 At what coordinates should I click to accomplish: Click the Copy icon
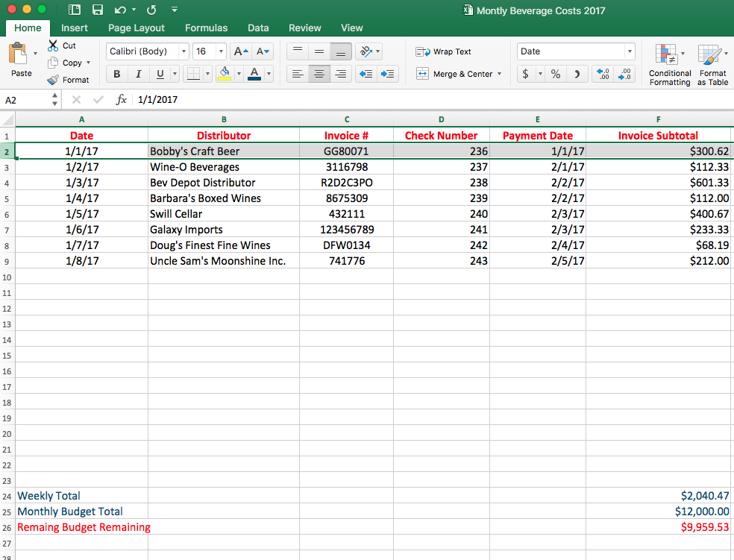tap(53, 63)
